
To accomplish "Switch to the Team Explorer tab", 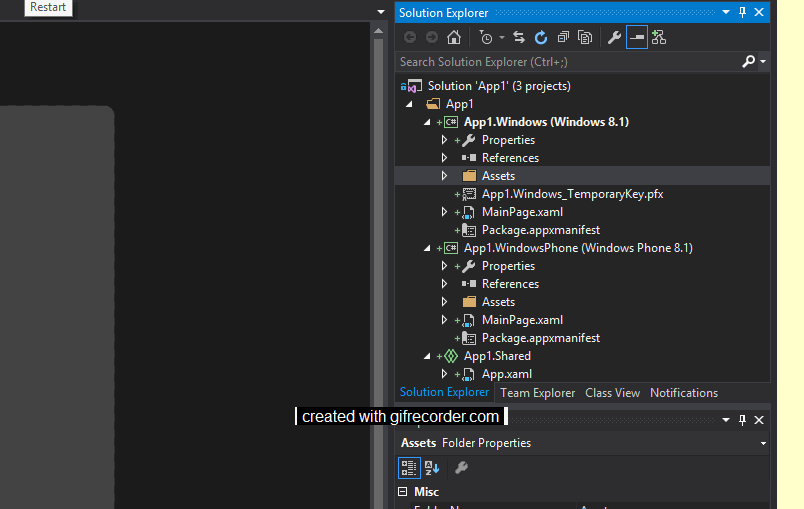I will [537, 393].
